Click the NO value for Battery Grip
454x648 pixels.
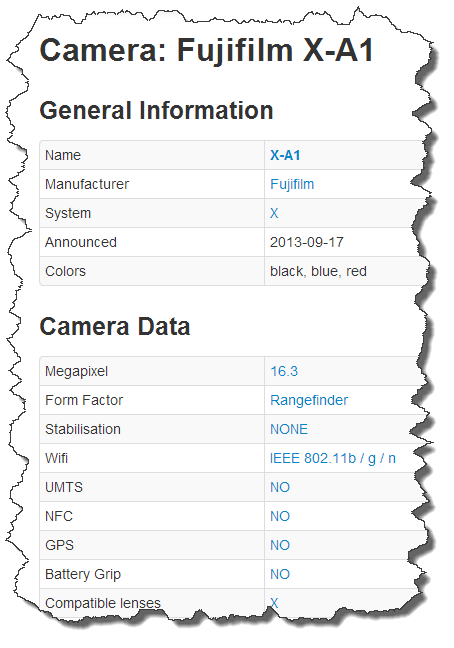click(x=280, y=574)
